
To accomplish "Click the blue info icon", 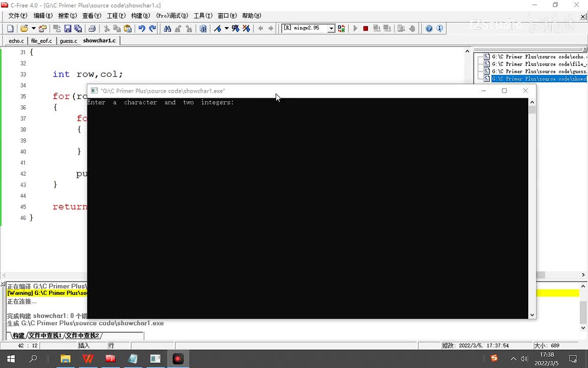I will click(x=439, y=28).
